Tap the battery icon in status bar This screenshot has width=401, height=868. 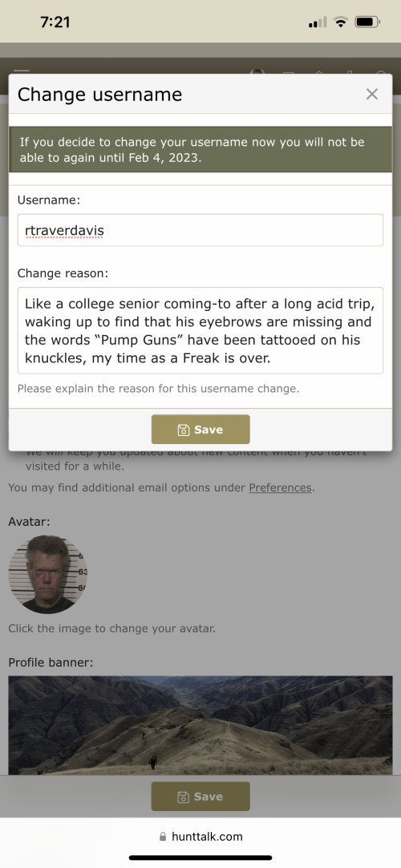click(367, 22)
